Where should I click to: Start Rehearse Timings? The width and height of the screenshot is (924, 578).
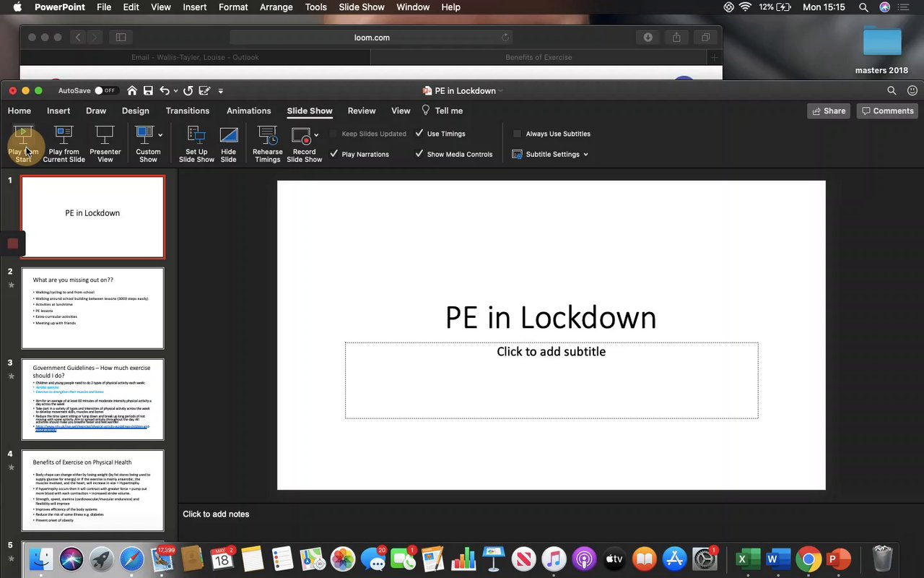point(267,144)
